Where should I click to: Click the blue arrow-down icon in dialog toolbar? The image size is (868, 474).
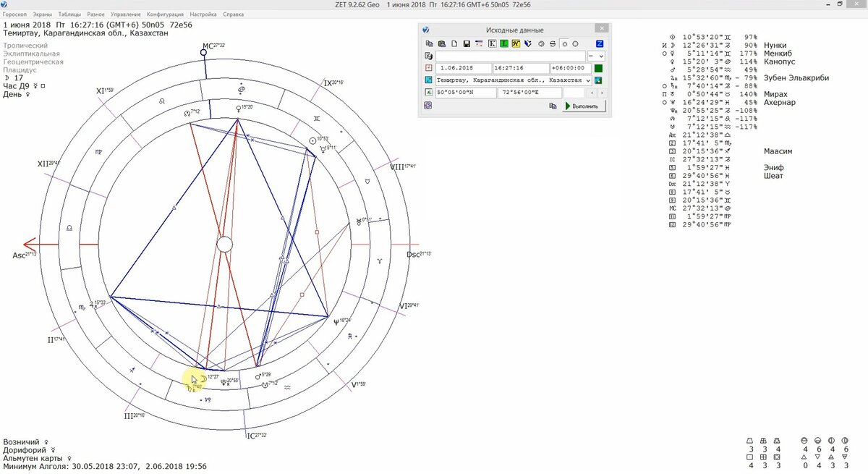tap(528, 43)
